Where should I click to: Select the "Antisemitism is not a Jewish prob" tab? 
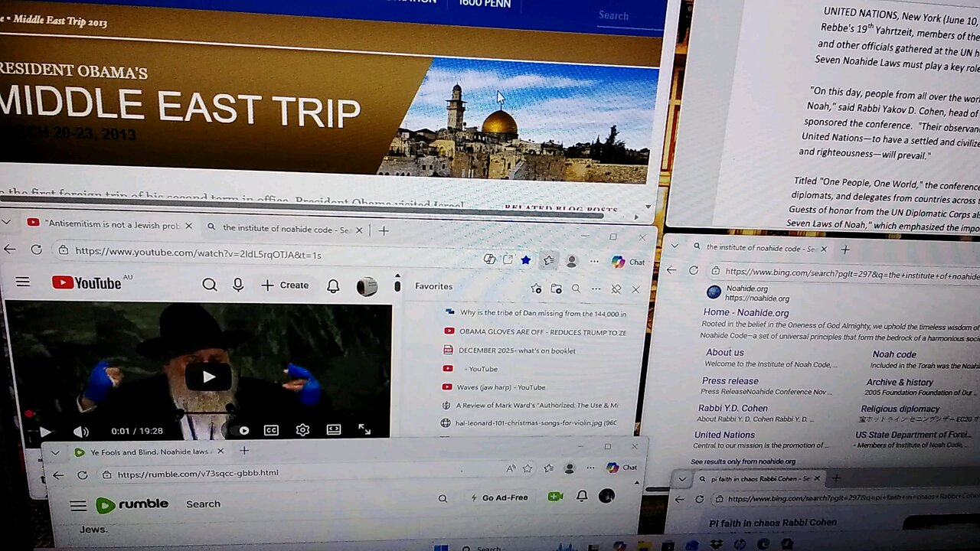pos(111,225)
